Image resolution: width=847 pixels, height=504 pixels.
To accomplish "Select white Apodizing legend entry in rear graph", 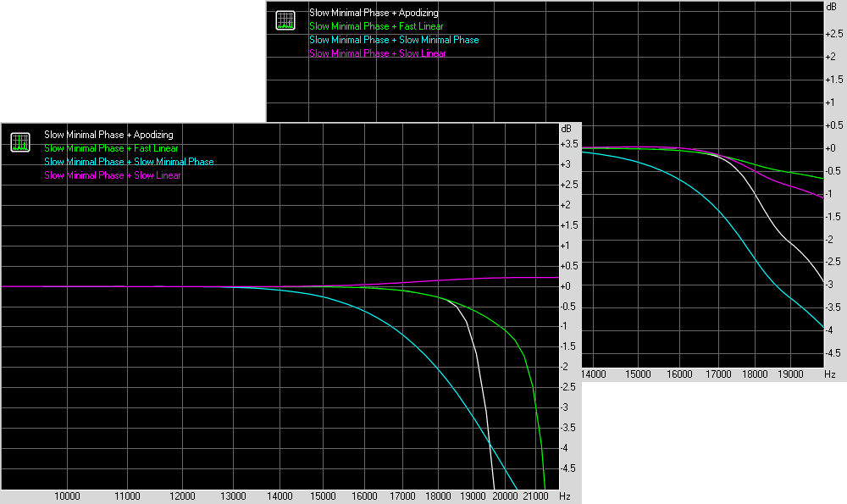I will tap(374, 13).
